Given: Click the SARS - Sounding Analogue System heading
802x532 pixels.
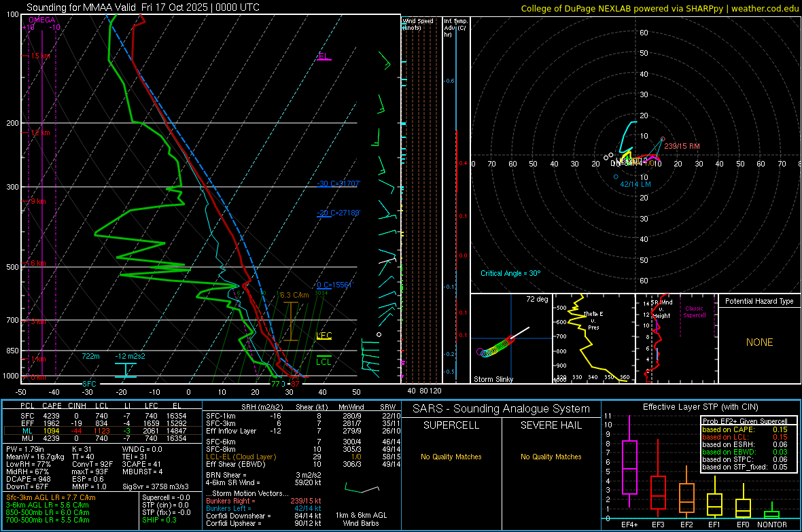Looking at the screenshot, I should 501,409.
